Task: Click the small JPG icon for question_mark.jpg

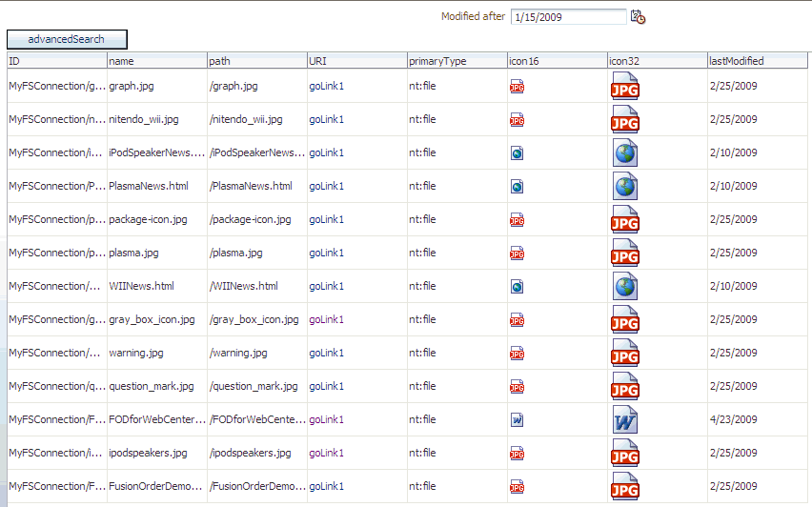Action: point(517,386)
